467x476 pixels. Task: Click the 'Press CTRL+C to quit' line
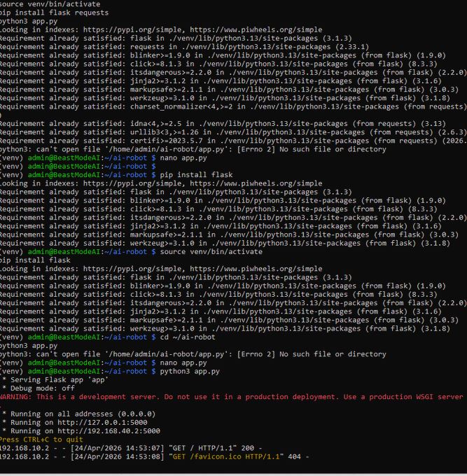point(41,440)
